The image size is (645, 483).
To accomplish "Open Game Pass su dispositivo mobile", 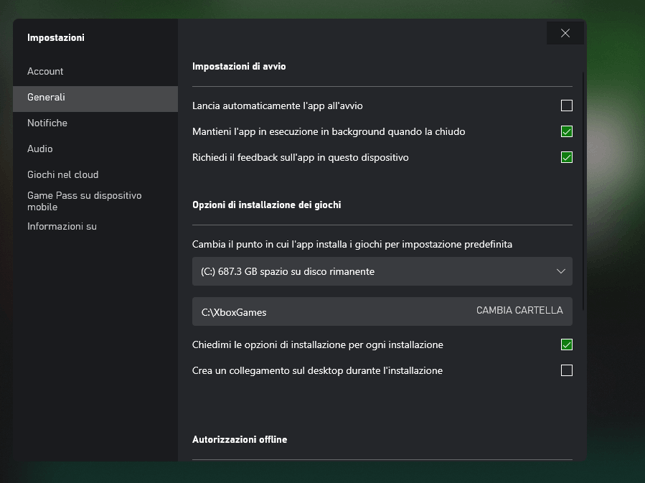I will pyautogui.click(x=84, y=201).
